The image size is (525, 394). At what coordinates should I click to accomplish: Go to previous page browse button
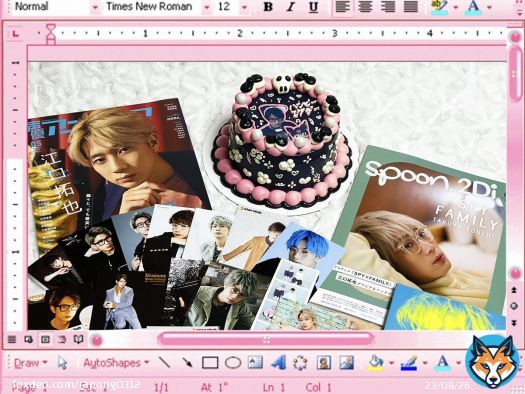514,290
